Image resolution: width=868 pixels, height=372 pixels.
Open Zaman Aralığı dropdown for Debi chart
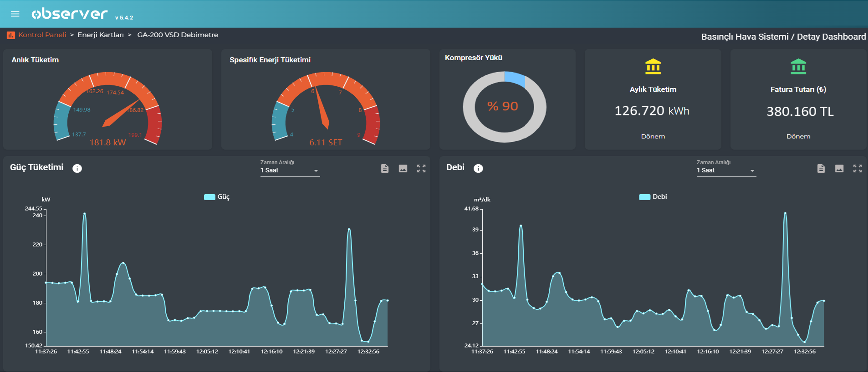726,170
